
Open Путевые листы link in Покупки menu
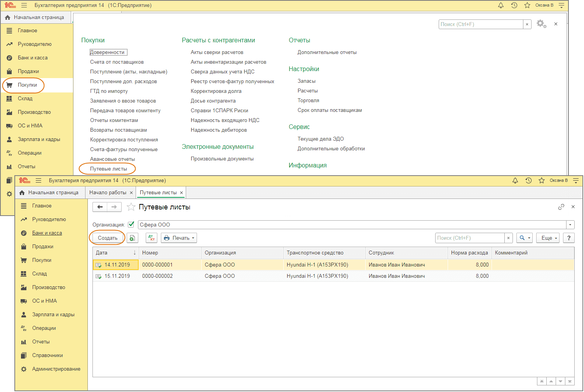point(108,169)
